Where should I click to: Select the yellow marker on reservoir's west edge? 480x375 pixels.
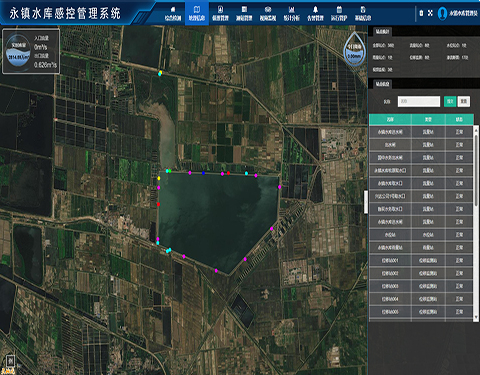tap(159, 178)
